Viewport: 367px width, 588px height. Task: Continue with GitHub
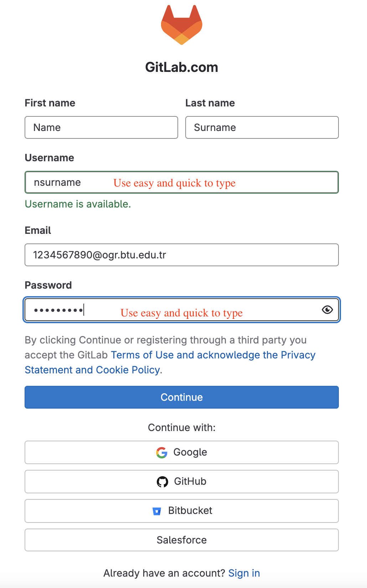coord(181,482)
